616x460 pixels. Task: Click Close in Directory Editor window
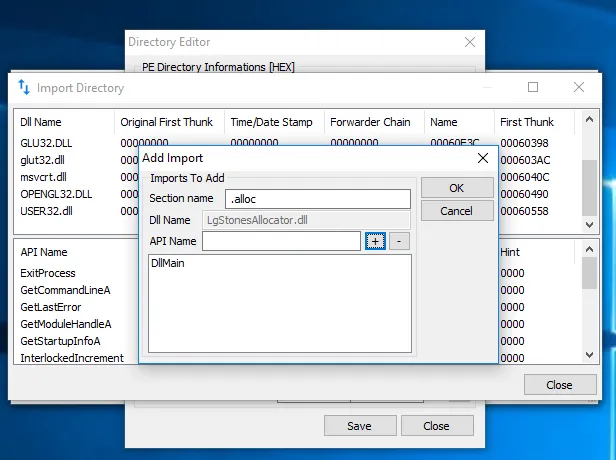[437, 426]
